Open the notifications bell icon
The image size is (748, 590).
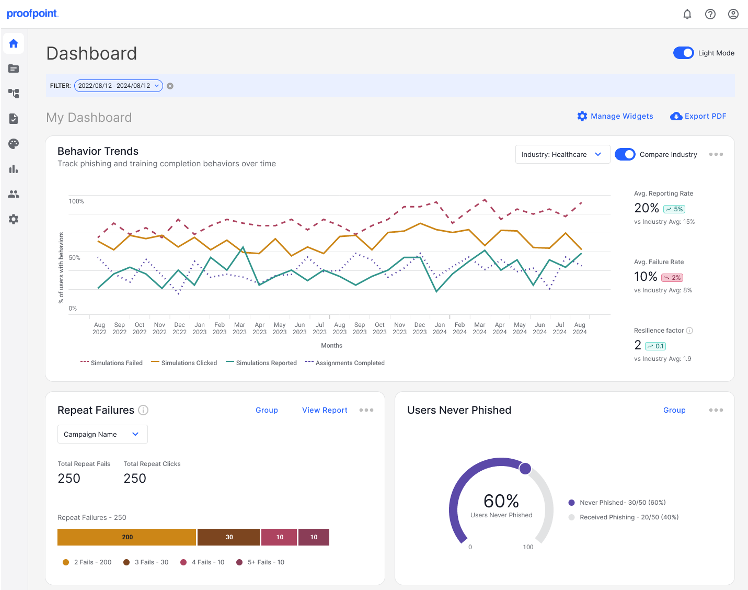pyautogui.click(x=687, y=14)
